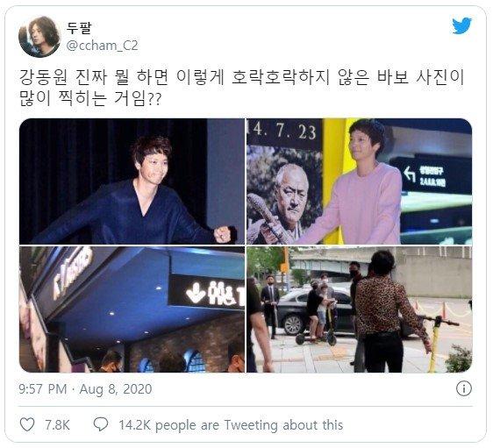Screen dimensions: 493x448
Task: Click the 두팔 display name
Action: pos(79,28)
